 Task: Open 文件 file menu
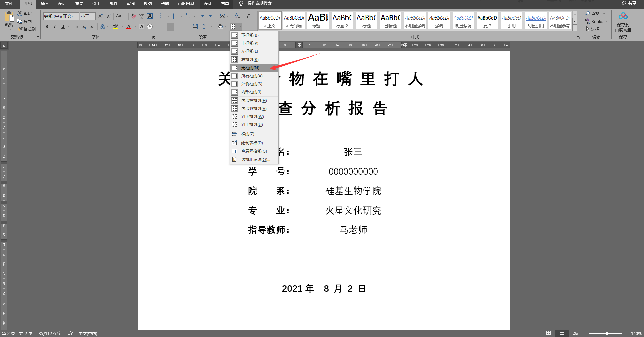click(9, 4)
